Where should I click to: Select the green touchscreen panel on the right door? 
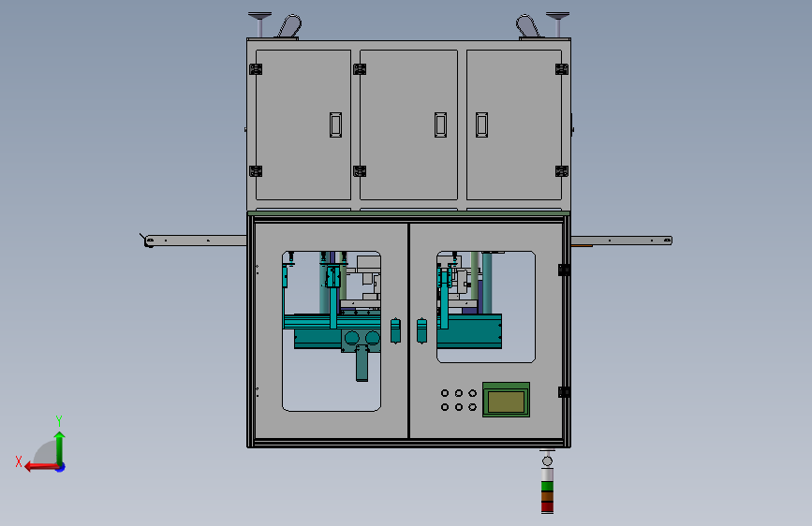(506, 399)
